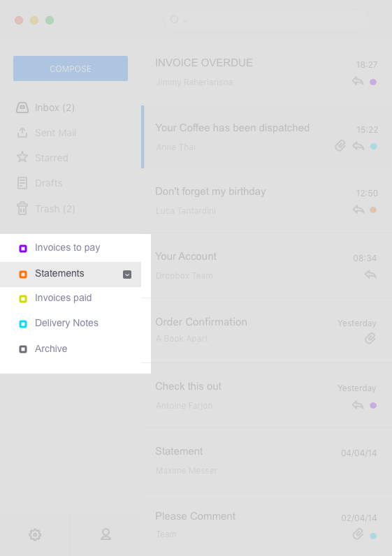Open the INVOICE OVERDUE email
Viewport: 392px width, 556px height.
[267, 72]
